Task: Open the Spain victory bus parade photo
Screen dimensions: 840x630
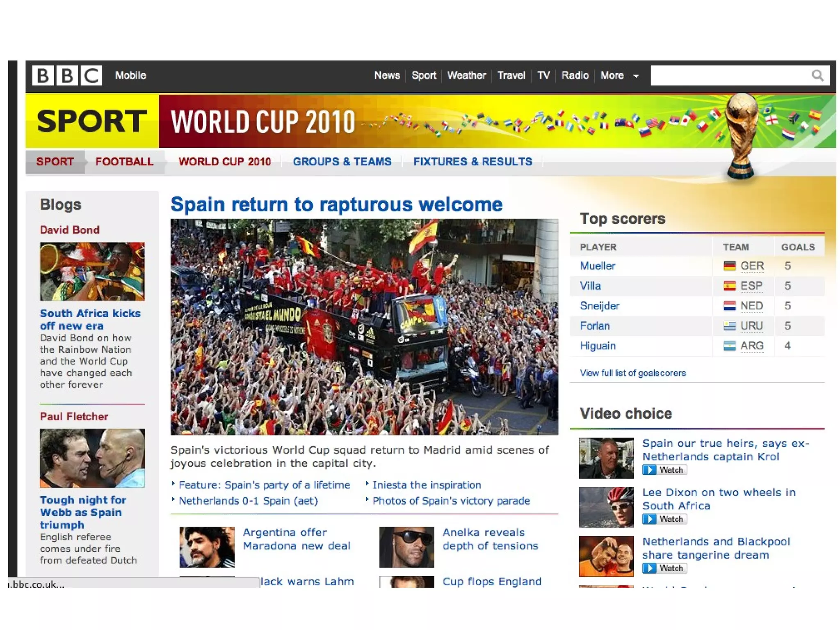Action: (x=364, y=327)
